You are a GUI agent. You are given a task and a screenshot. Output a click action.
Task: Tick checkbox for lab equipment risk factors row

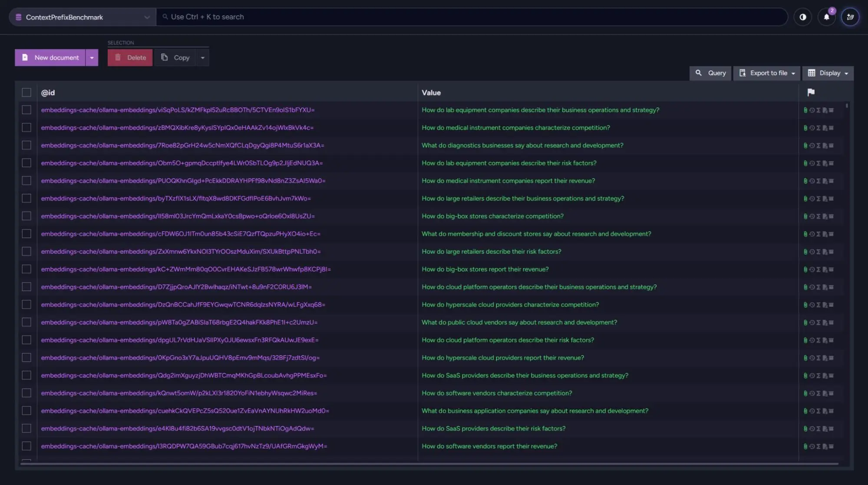click(26, 163)
